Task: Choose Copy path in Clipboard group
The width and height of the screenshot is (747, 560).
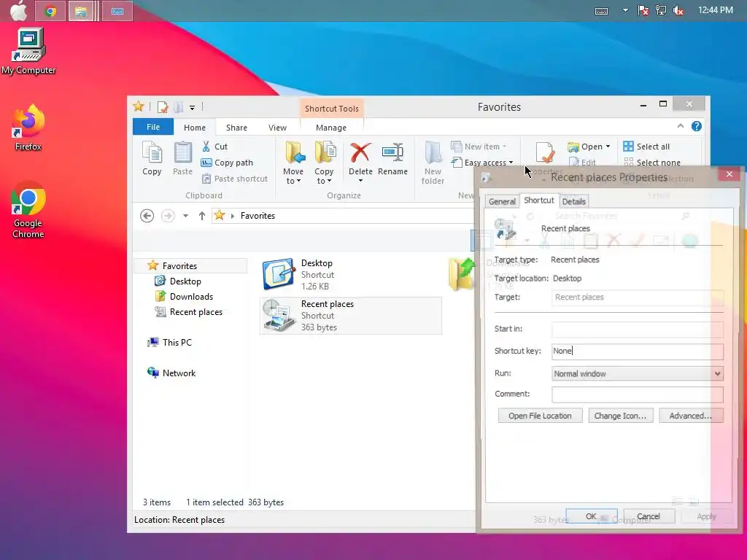Action: (x=228, y=163)
